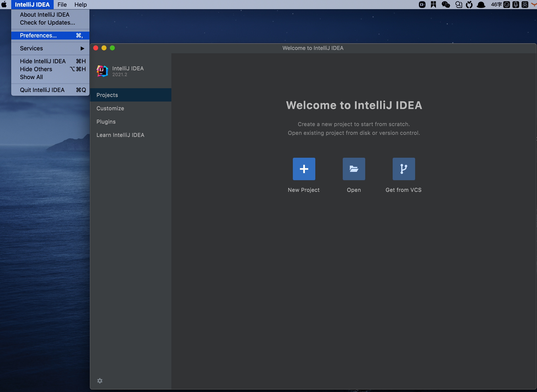Open Learn IntelliJ IDEA section
The width and height of the screenshot is (537, 392).
pos(120,135)
